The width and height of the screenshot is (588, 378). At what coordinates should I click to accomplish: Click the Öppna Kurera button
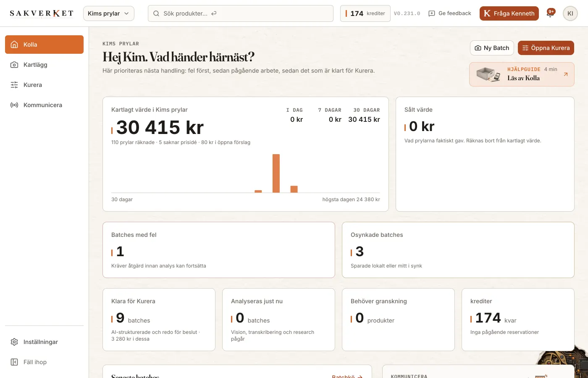(546, 48)
